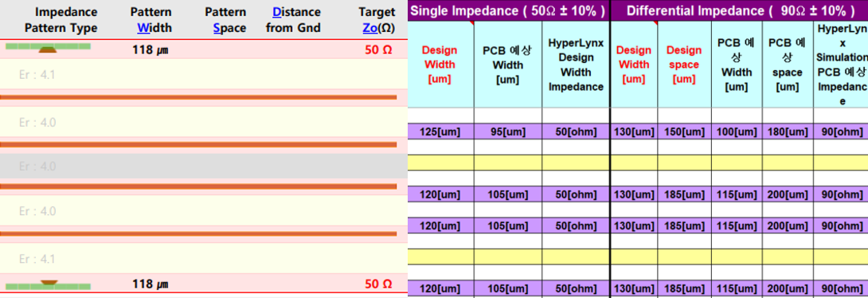Select the bottom 50 Ω target value
The image size is (868, 298).
pyautogui.click(x=378, y=284)
